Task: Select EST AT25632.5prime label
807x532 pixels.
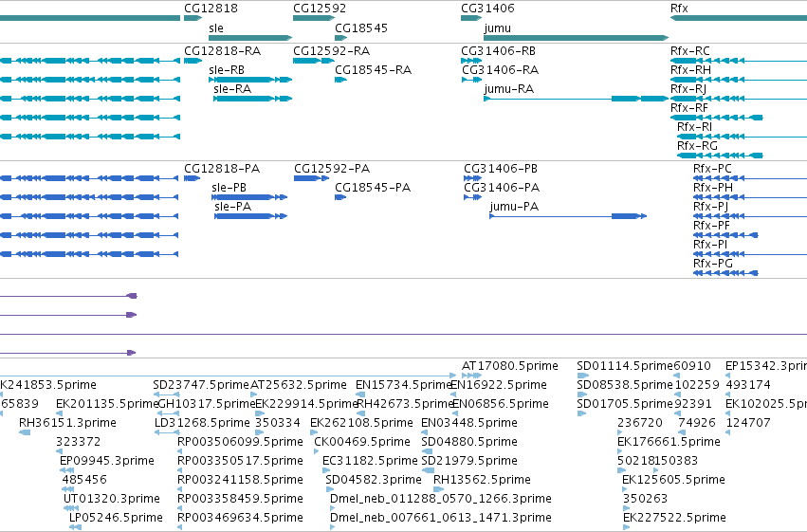Action: click(x=299, y=385)
